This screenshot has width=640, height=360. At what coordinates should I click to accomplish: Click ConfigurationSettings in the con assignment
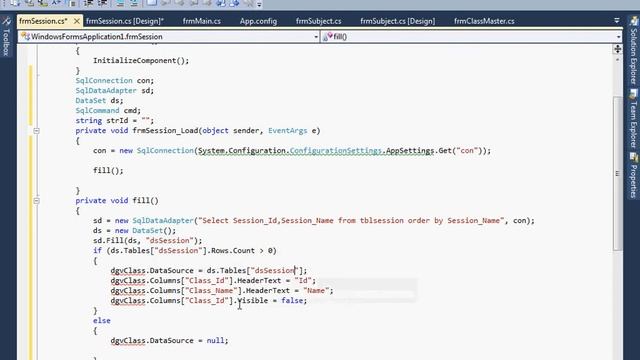(336, 151)
